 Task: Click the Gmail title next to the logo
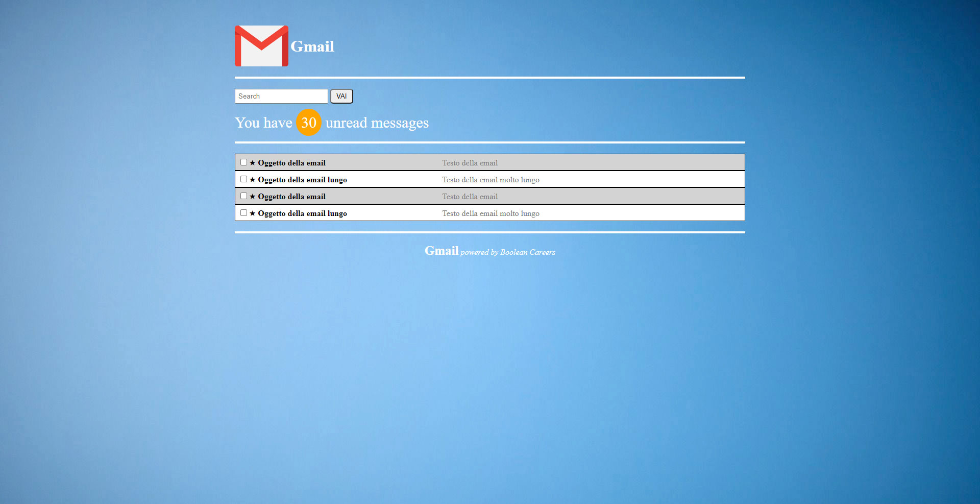[312, 46]
